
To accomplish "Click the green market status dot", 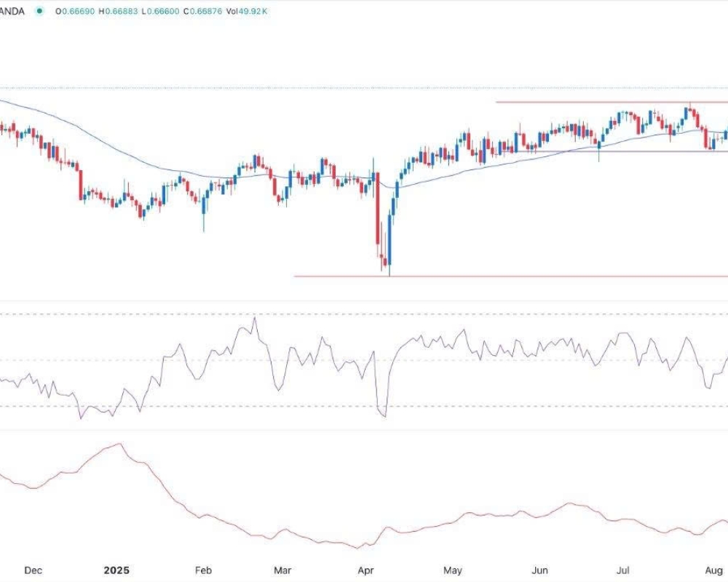I will pyautogui.click(x=38, y=12).
